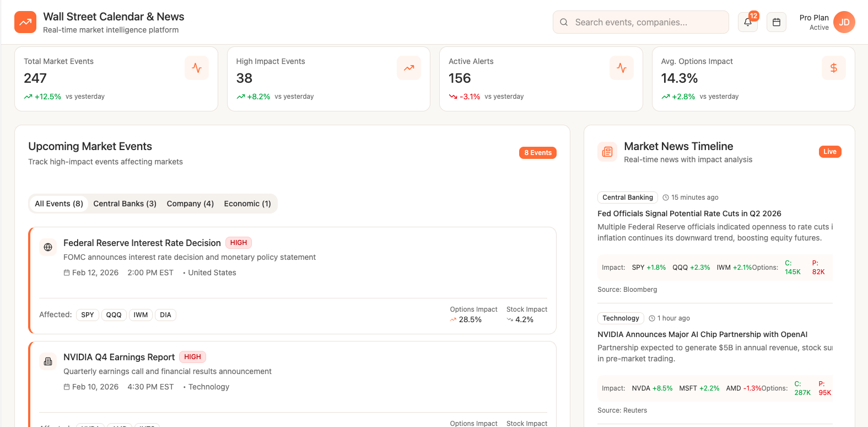
Task: Click the green trend arrow beside +2.8%
Action: 666,97
